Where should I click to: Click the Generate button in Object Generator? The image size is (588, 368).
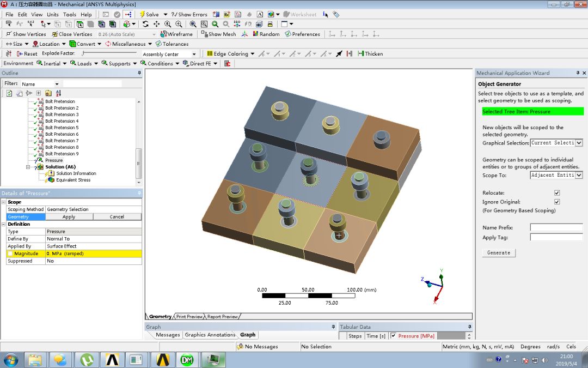click(498, 252)
